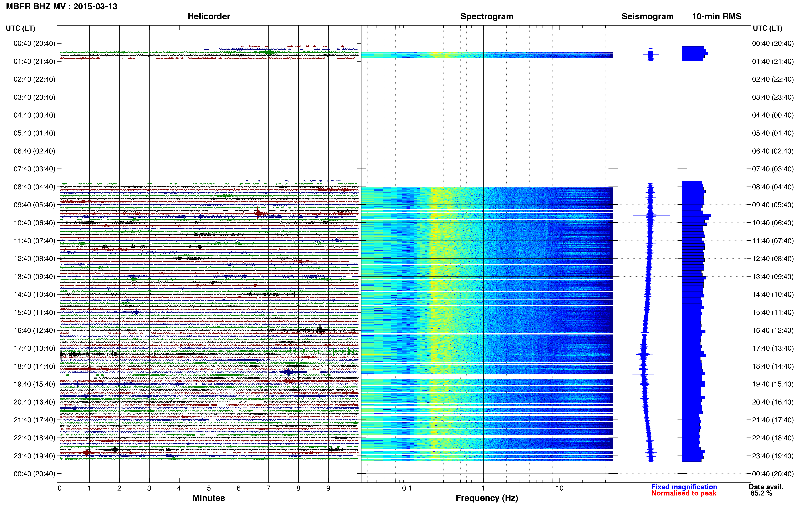Image resolution: width=812 pixels, height=508 pixels.
Task: Click the plot title 'MBFR BHZ MV : 2015-03-13'
Action: [61, 6]
